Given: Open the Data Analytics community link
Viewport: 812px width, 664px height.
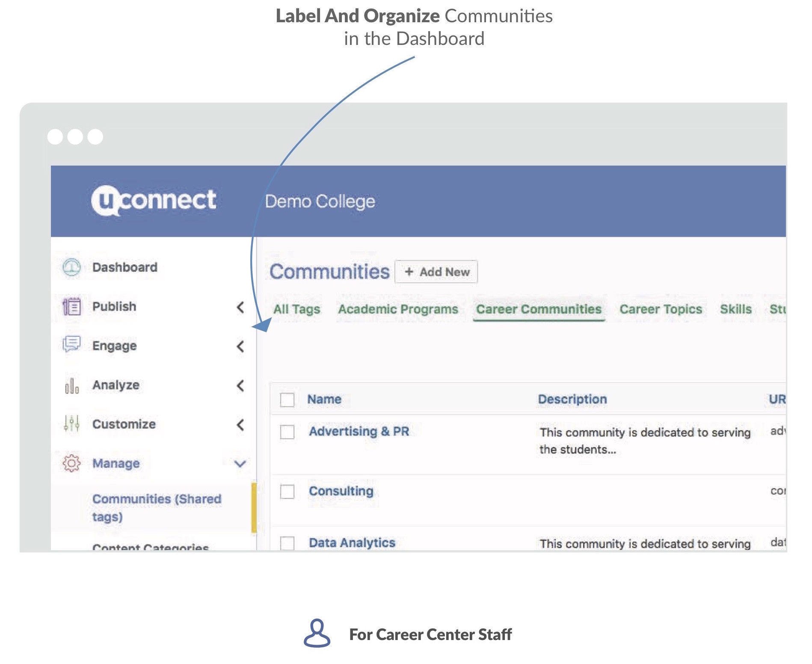Looking at the screenshot, I should point(352,542).
